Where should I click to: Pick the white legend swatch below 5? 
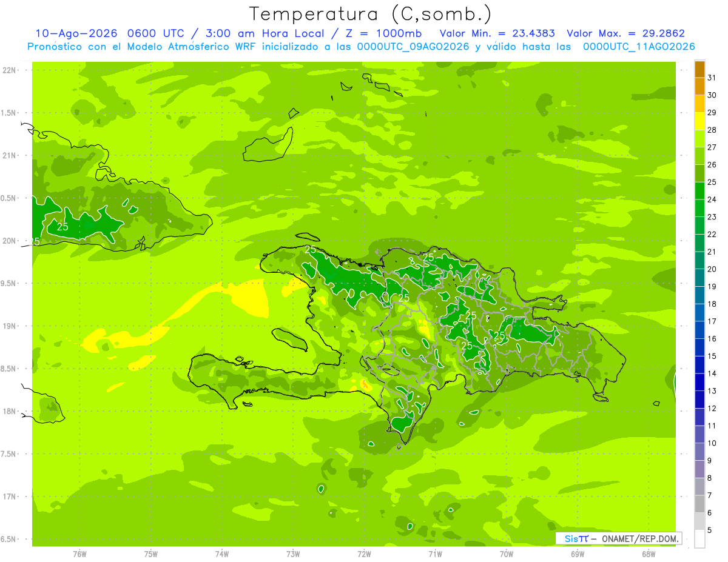(x=699, y=538)
